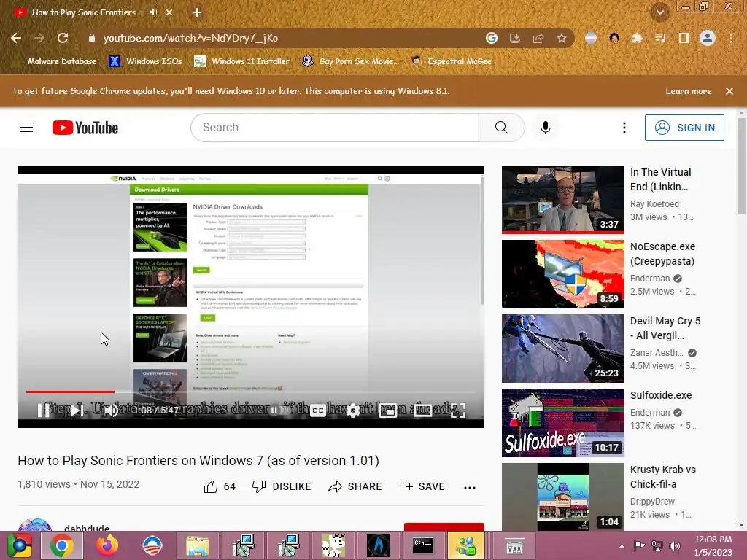Image resolution: width=747 pixels, height=560 pixels.
Task: Focus the YouTube search box
Action: (335, 128)
